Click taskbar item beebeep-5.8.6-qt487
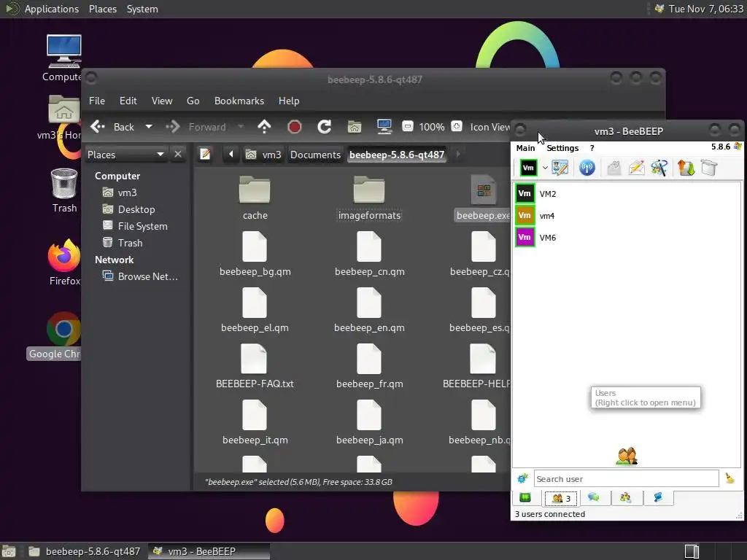The height and width of the screenshot is (560, 747). pyautogui.click(x=85, y=551)
